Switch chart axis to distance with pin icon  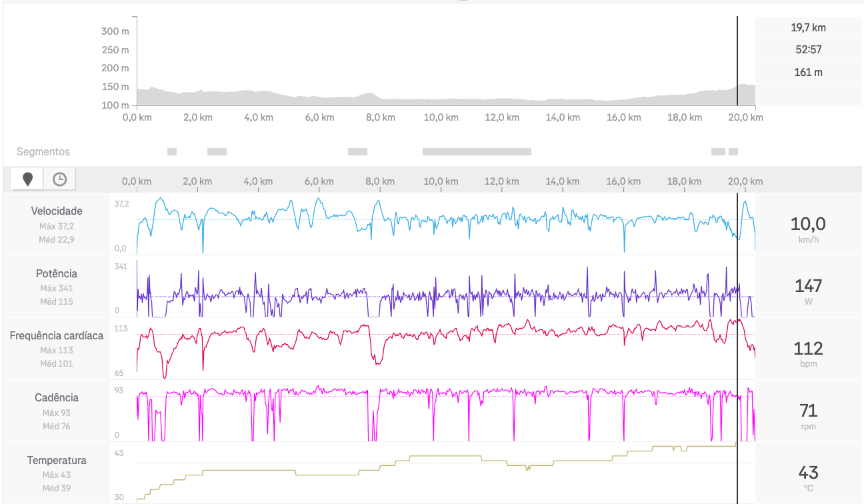pos(27,179)
